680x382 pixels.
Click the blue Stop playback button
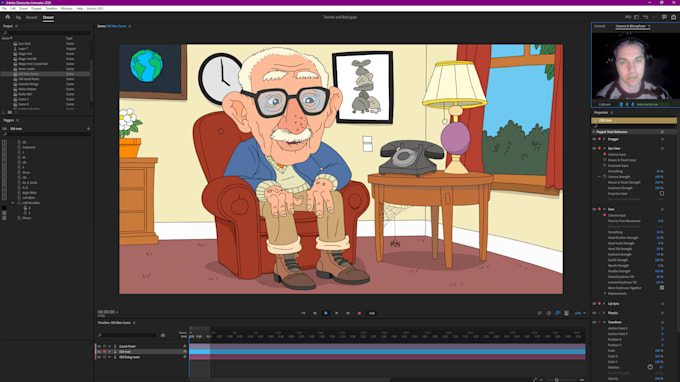point(326,313)
